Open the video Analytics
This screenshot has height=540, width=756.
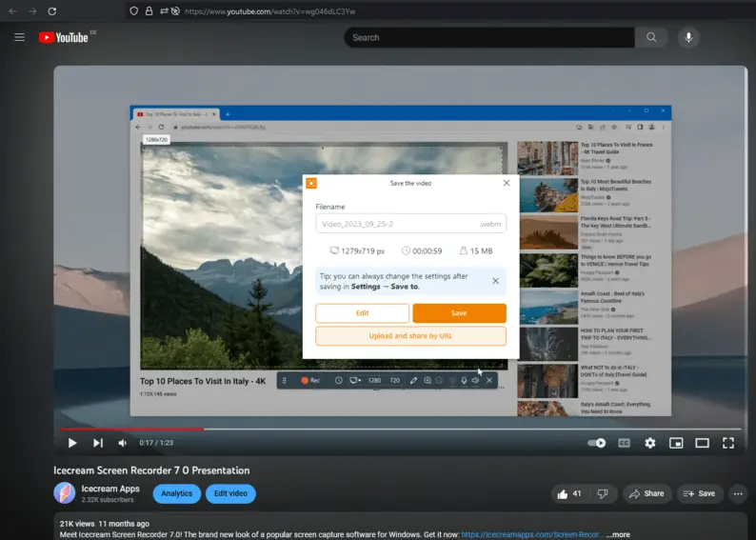click(177, 493)
